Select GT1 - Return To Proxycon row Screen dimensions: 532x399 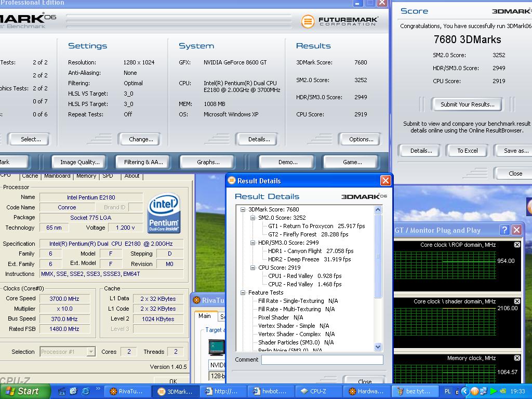click(x=316, y=226)
